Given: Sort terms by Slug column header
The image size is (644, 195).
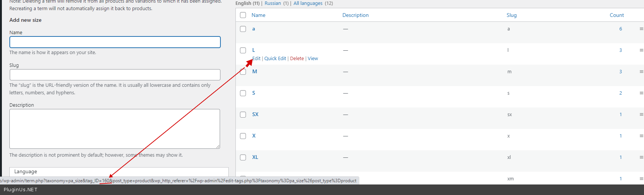Looking at the screenshot, I should 511,15.
